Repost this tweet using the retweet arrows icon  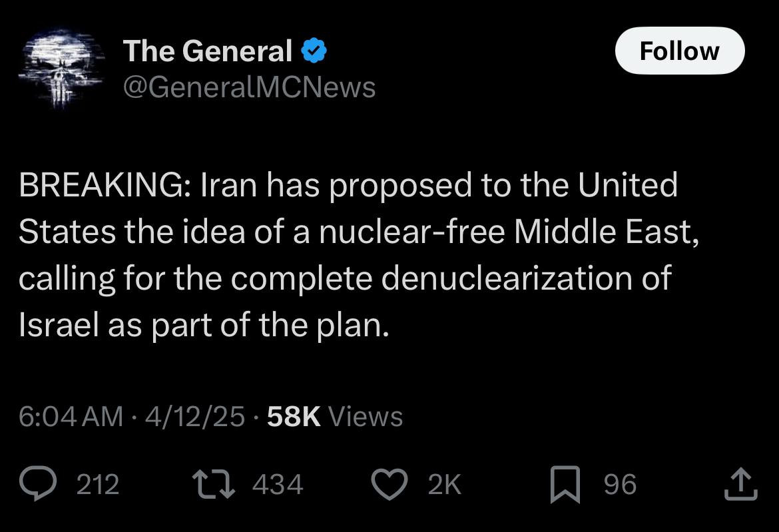(214, 484)
